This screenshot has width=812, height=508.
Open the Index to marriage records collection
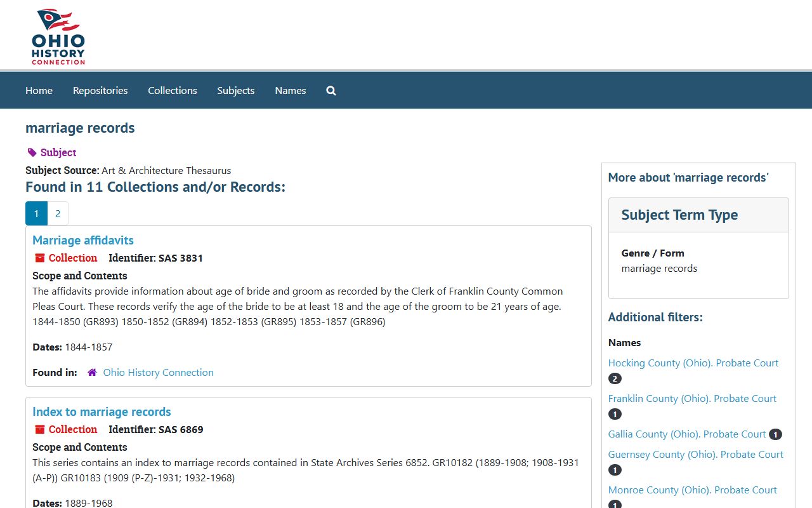[101, 411]
